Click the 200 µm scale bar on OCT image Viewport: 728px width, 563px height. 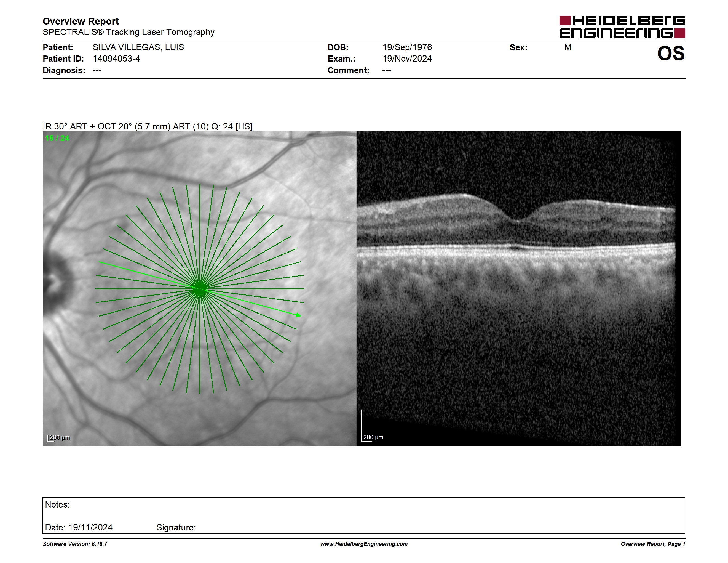tap(372, 426)
